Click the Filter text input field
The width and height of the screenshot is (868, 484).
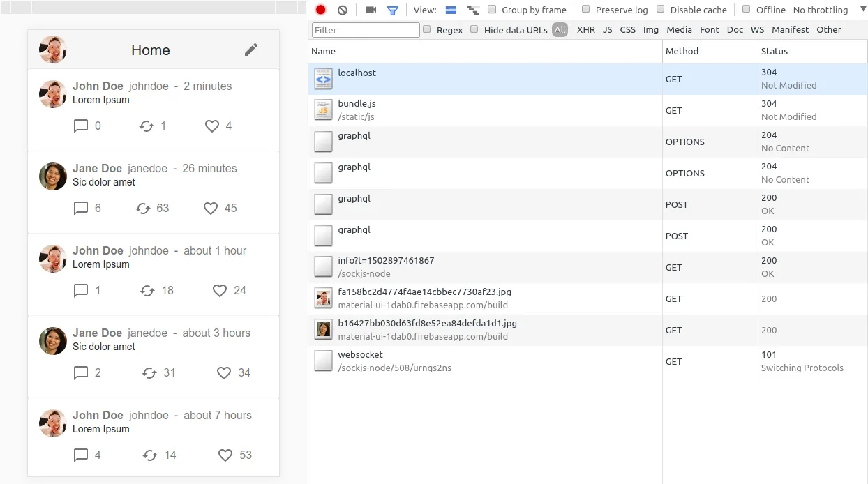coord(366,30)
